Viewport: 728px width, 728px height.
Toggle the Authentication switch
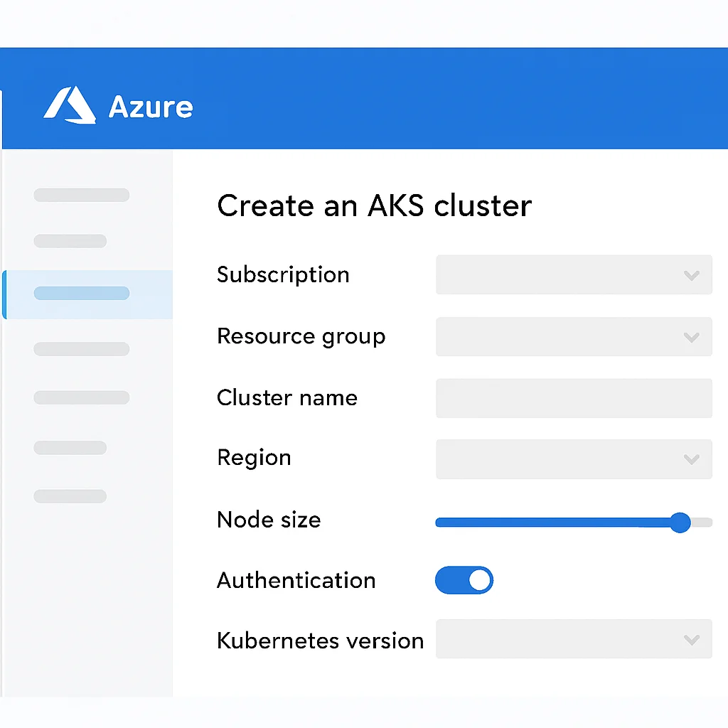(x=464, y=580)
